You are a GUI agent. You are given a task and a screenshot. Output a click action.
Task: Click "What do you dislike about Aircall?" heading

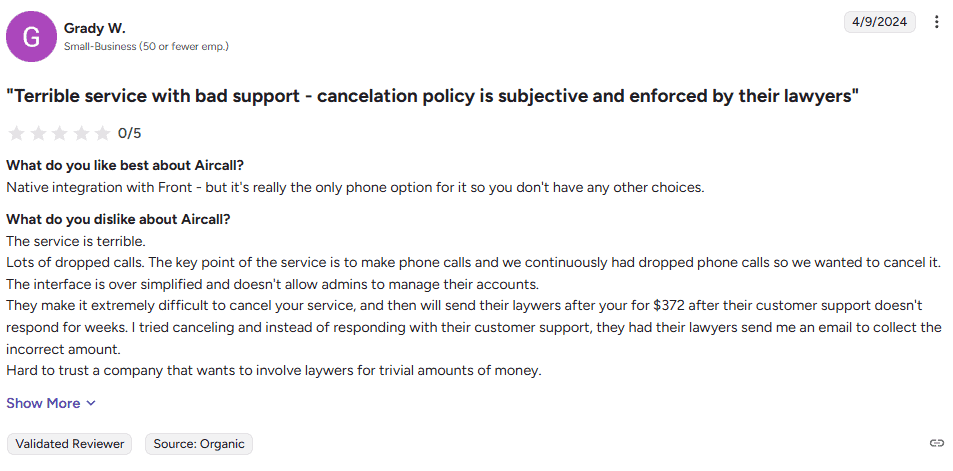(118, 219)
